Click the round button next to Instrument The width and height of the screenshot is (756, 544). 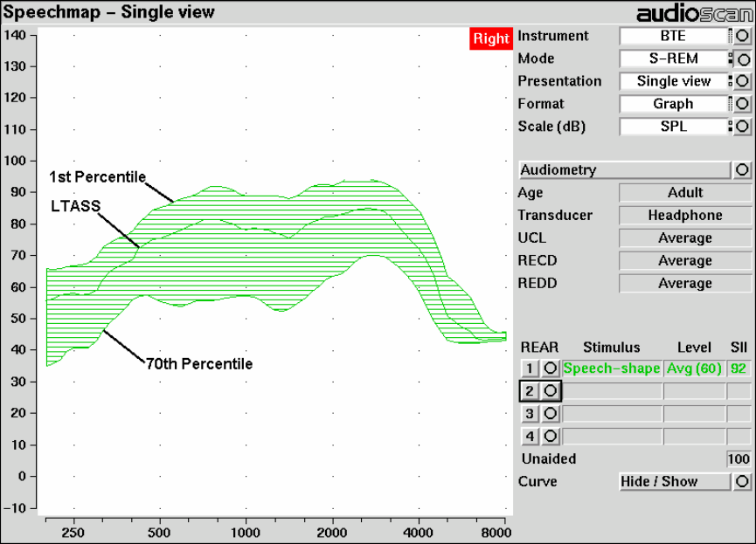tap(743, 36)
